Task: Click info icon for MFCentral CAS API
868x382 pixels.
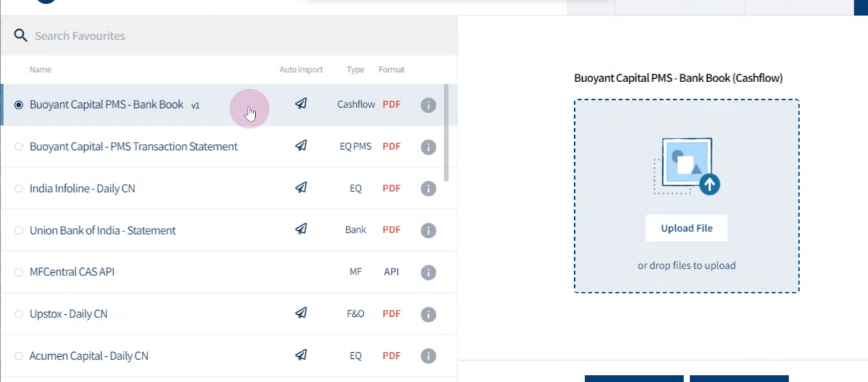Action: coord(428,272)
